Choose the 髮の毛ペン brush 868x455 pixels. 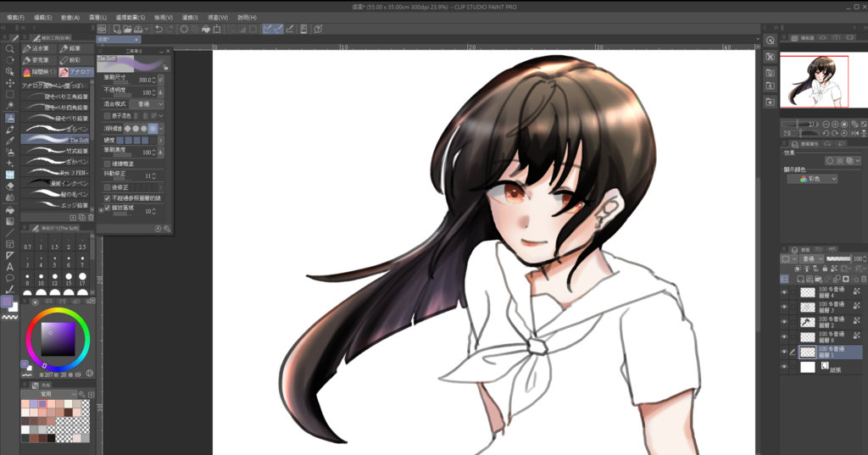click(55, 194)
